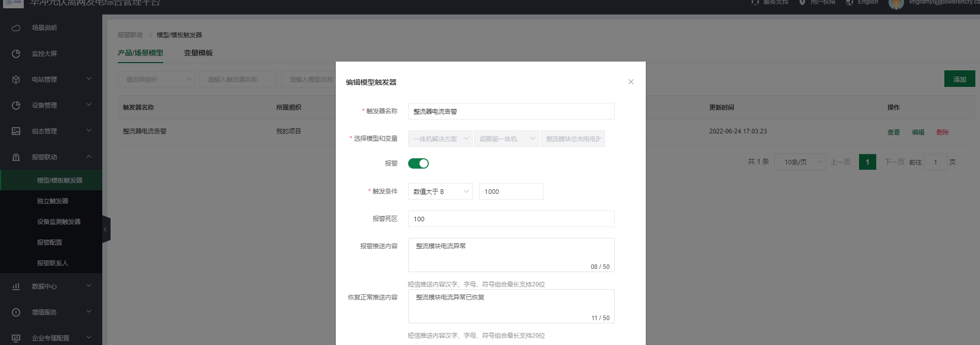This screenshot has width=980, height=345.
Task: Click the 数据中心 bar chart icon
Action: click(x=16, y=287)
